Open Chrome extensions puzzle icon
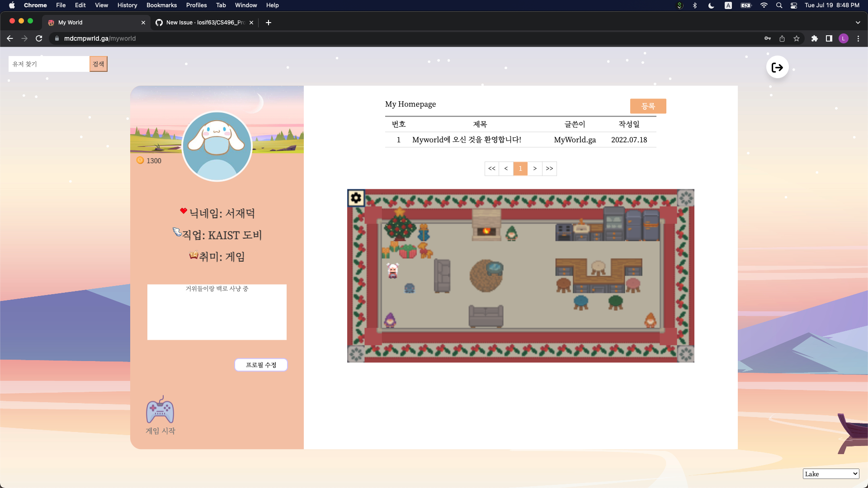 click(815, 38)
